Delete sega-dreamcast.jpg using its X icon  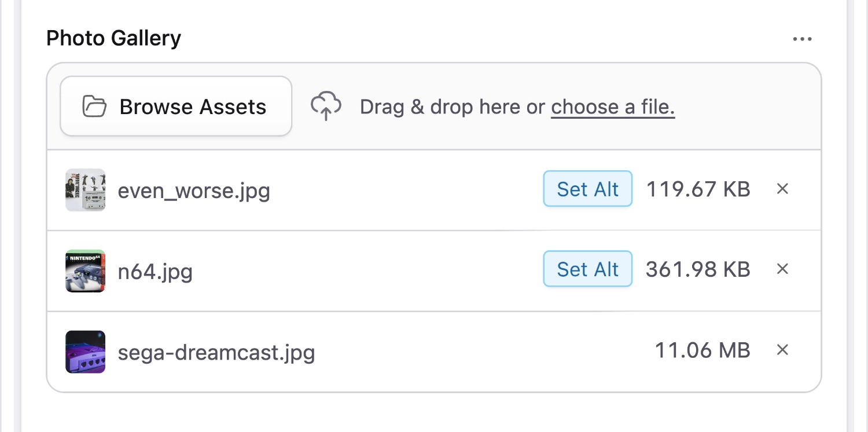782,350
